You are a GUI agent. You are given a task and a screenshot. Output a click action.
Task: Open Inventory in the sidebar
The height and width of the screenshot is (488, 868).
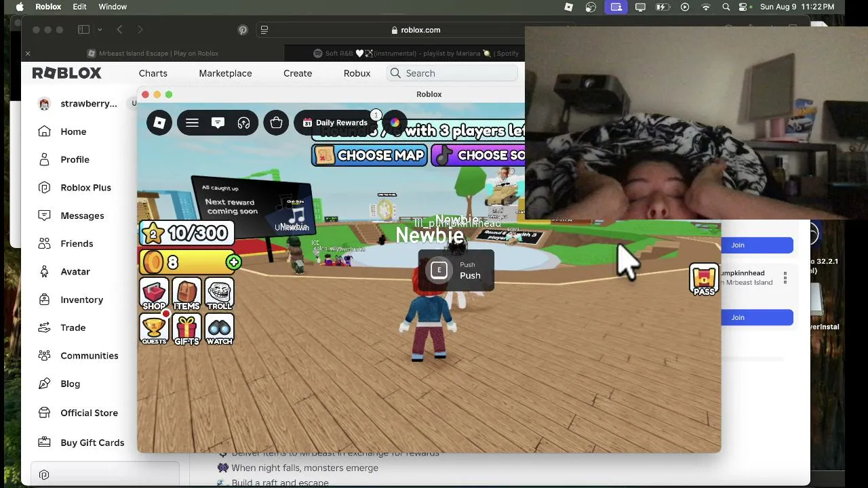(81, 300)
